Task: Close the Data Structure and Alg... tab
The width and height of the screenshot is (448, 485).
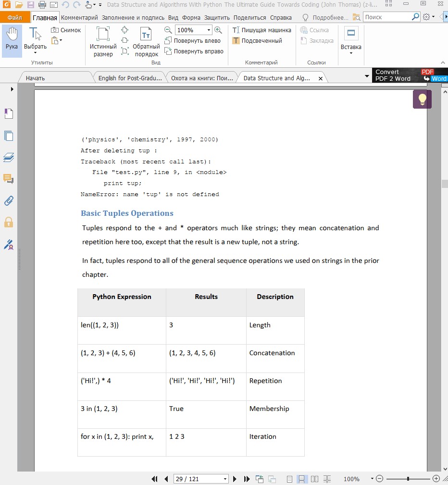Action: tap(321, 78)
